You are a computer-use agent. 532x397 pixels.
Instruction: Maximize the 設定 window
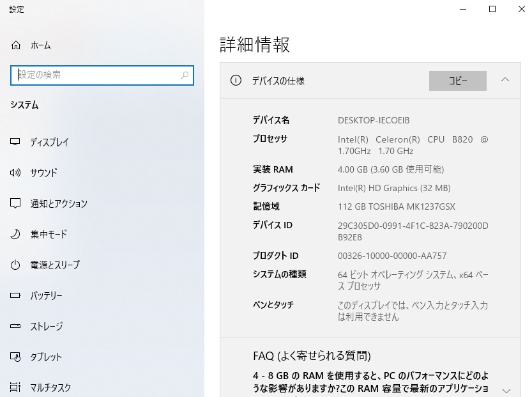click(492, 9)
